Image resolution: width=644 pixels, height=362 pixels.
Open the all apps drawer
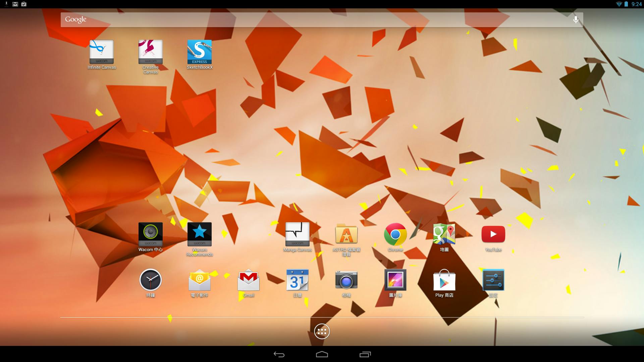(322, 331)
